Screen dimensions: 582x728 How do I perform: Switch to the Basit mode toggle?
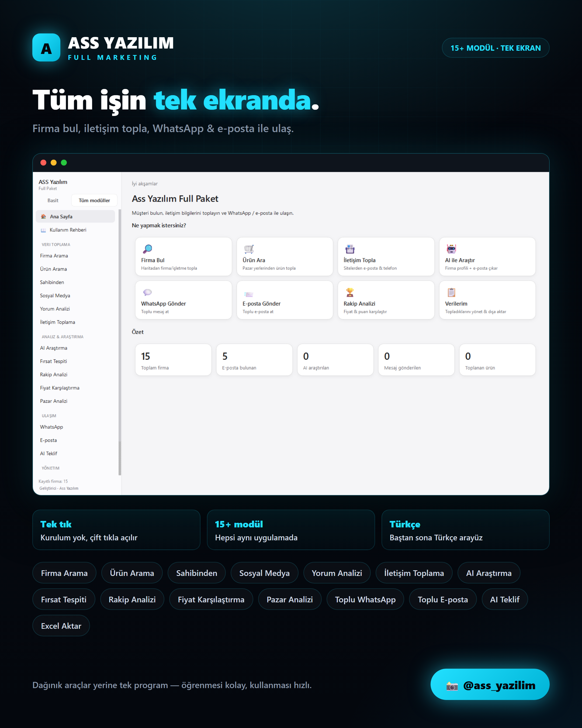(53, 200)
